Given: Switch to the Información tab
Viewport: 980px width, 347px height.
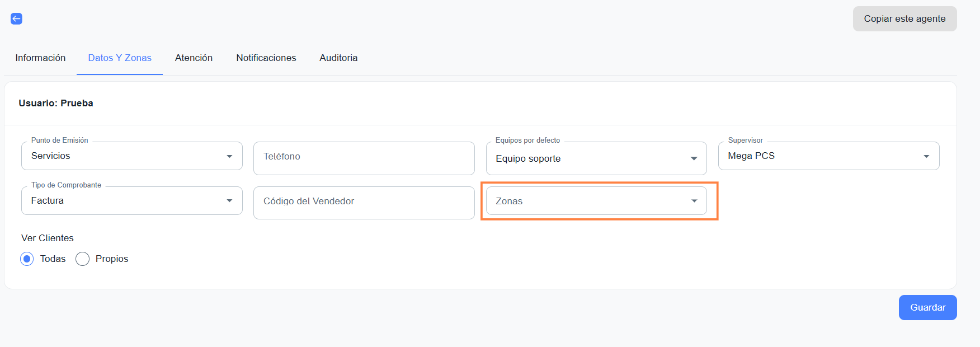Looking at the screenshot, I should [x=40, y=58].
